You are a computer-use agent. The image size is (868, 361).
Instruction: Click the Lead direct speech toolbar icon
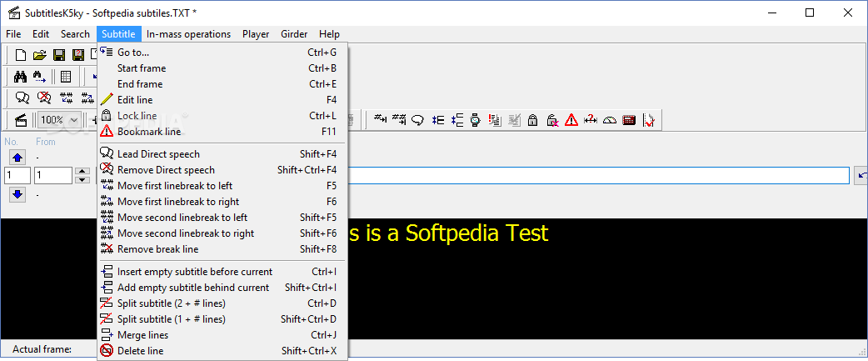(22, 98)
